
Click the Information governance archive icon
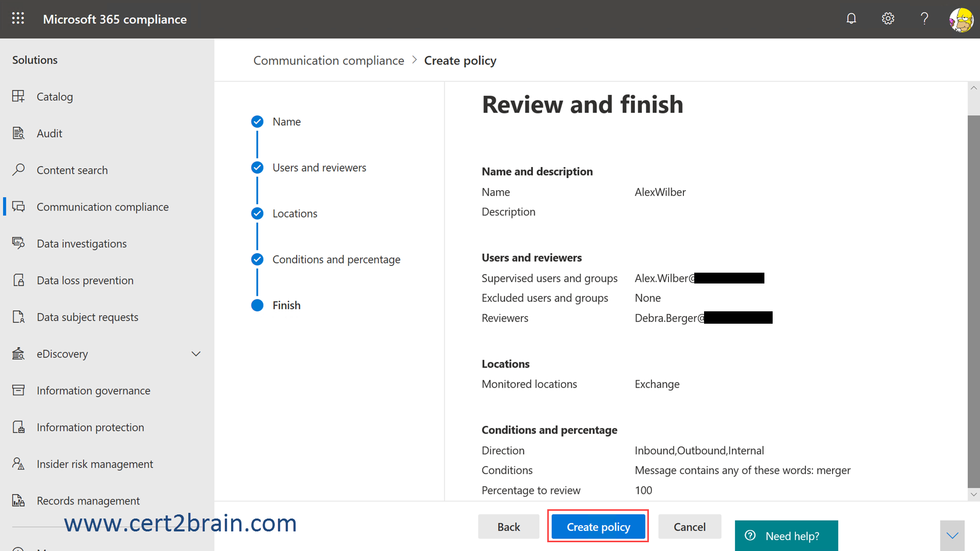(x=19, y=390)
